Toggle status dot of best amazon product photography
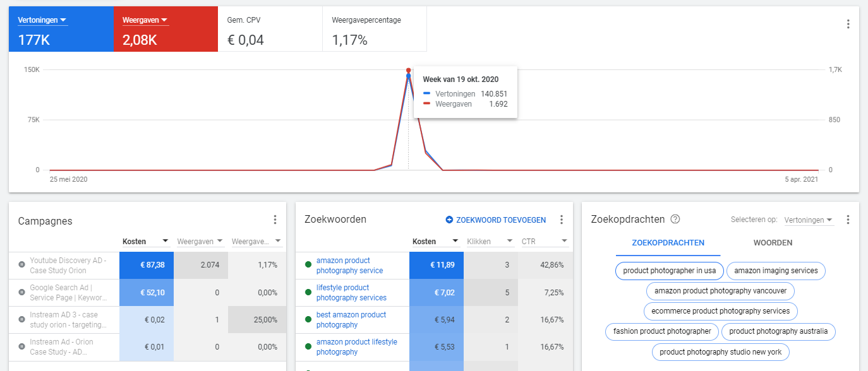 point(308,319)
